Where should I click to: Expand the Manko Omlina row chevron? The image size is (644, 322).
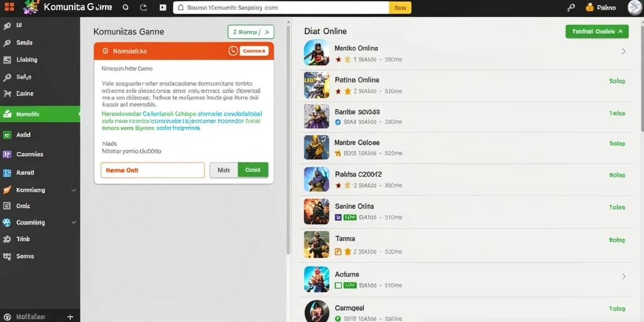pos(623,52)
